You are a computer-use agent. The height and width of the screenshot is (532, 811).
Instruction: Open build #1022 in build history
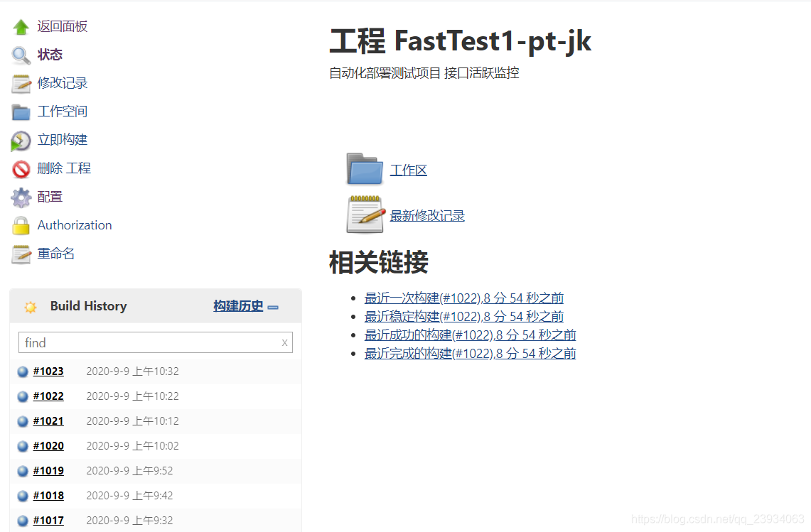point(48,396)
